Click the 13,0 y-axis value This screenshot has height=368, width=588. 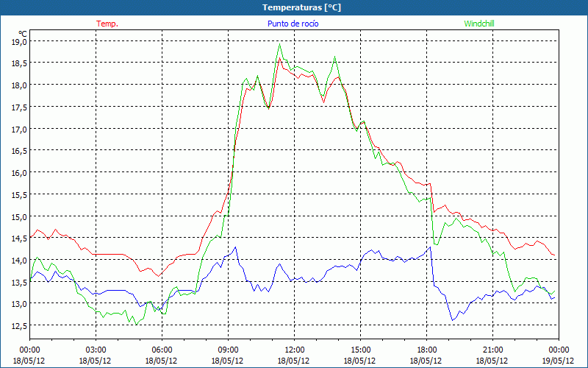tap(20, 304)
